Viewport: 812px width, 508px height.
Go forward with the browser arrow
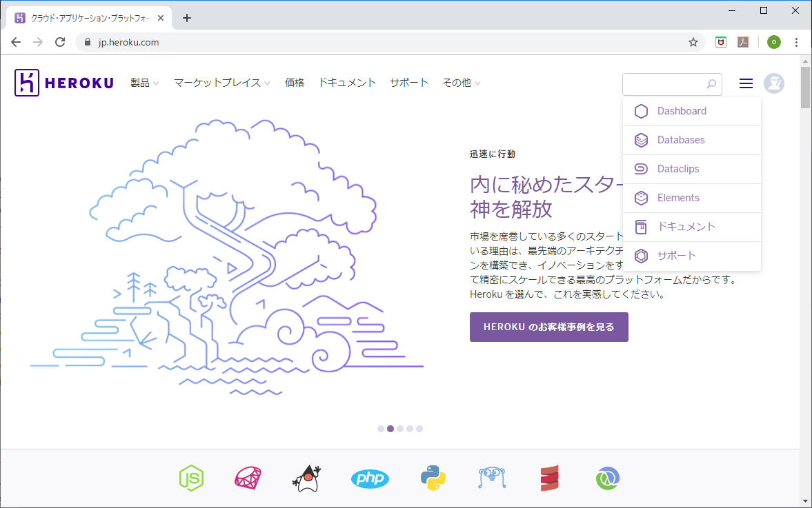[38, 43]
